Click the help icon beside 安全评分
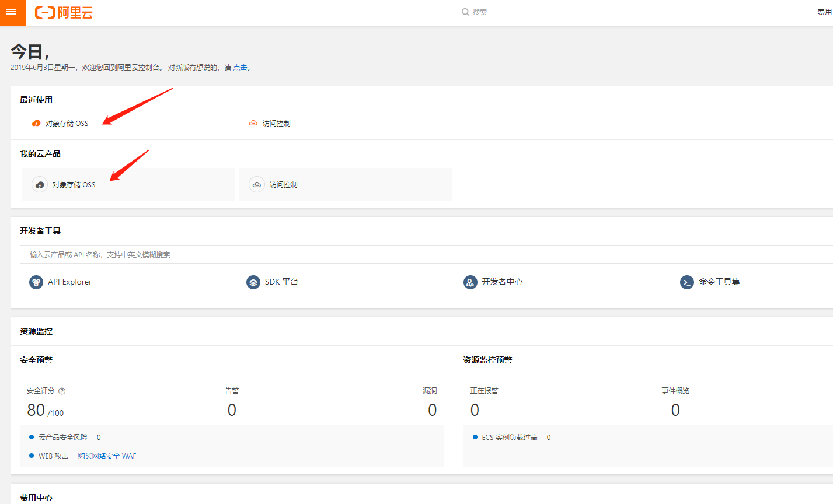The image size is (833, 504). click(62, 391)
